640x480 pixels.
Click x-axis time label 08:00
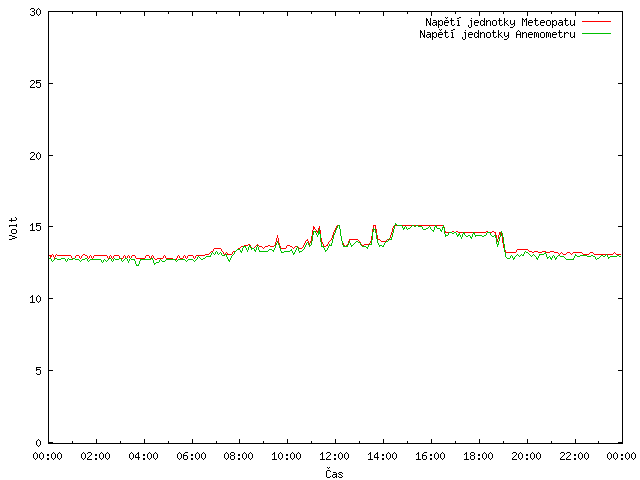pos(239,456)
